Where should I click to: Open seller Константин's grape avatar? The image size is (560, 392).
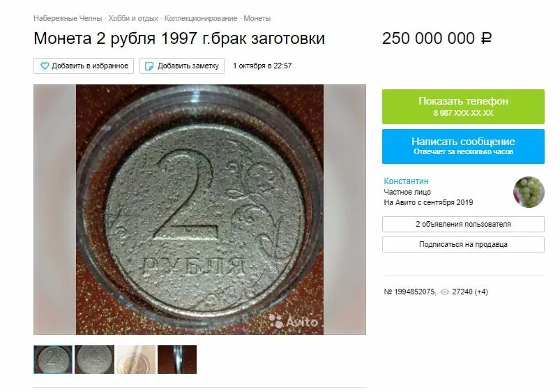click(x=529, y=192)
